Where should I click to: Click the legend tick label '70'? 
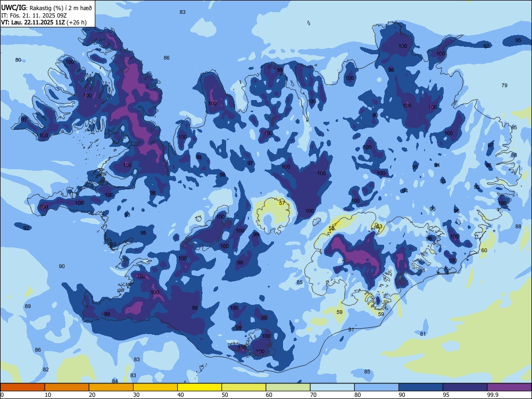(x=313, y=395)
